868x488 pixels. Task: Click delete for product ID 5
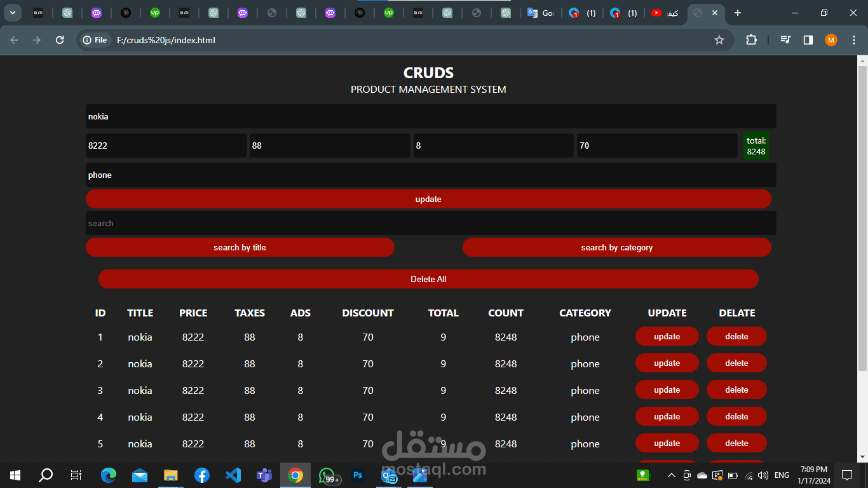(736, 443)
